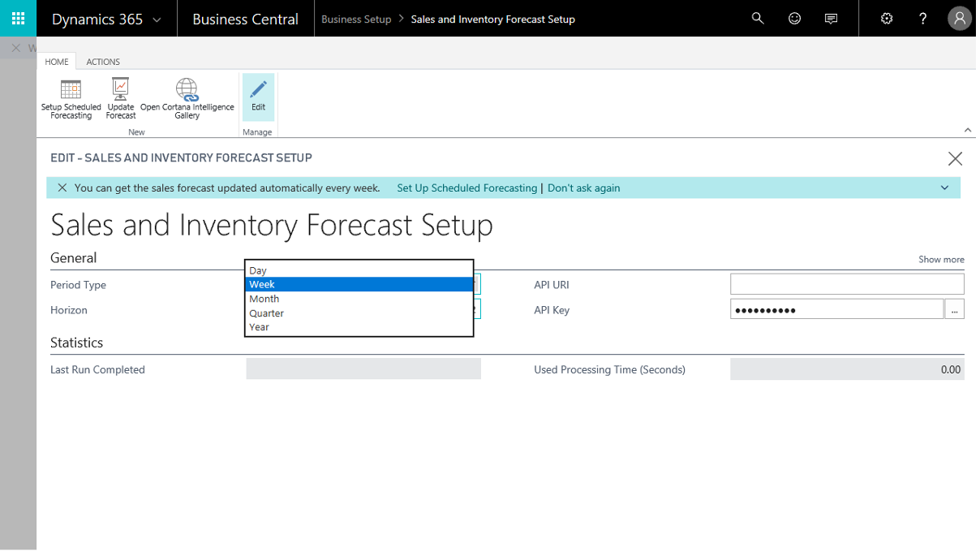The height and width of the screenshot is (552, 980).
Task: Open the search magnifier
Action: tap(757, 18)
